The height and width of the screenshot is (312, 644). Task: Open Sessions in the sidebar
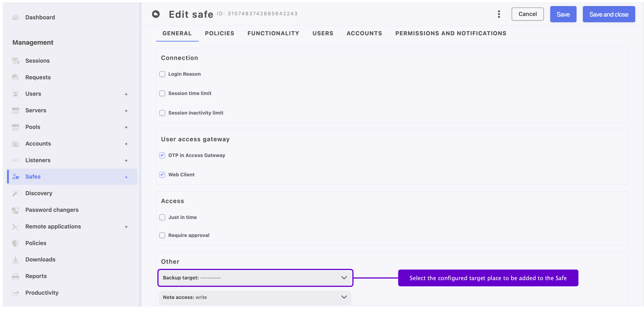click(38, 61)
